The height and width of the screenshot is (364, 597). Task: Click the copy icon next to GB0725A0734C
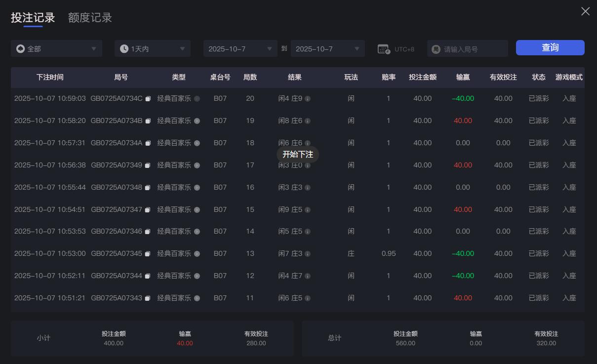click(148, 98)
